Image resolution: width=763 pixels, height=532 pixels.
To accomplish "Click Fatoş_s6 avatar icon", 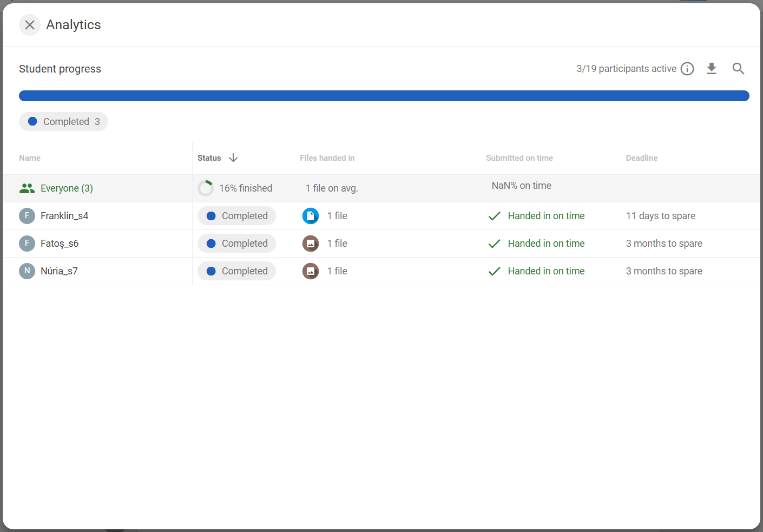I will click(x=27, y=244).
